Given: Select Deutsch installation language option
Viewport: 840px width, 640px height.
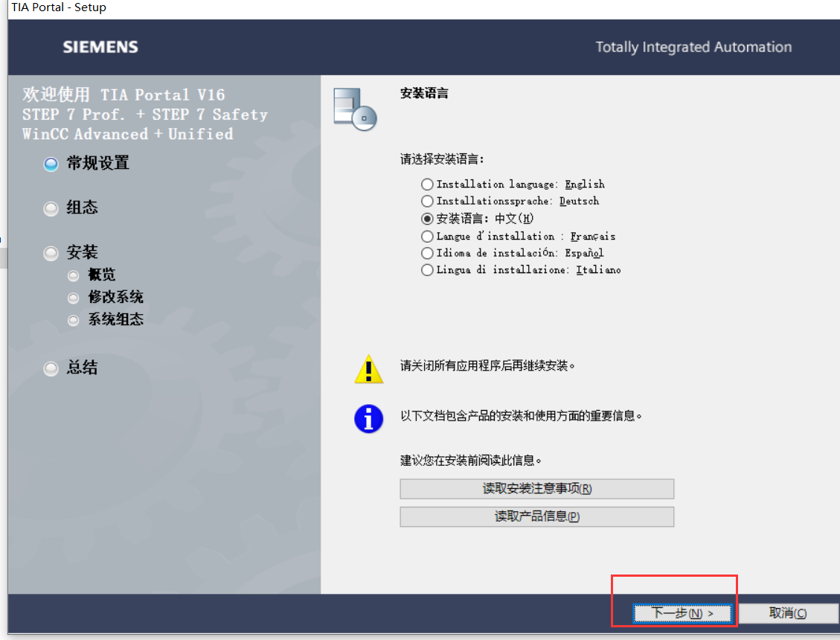Looking at the screenshot, I should coord(427,201).
